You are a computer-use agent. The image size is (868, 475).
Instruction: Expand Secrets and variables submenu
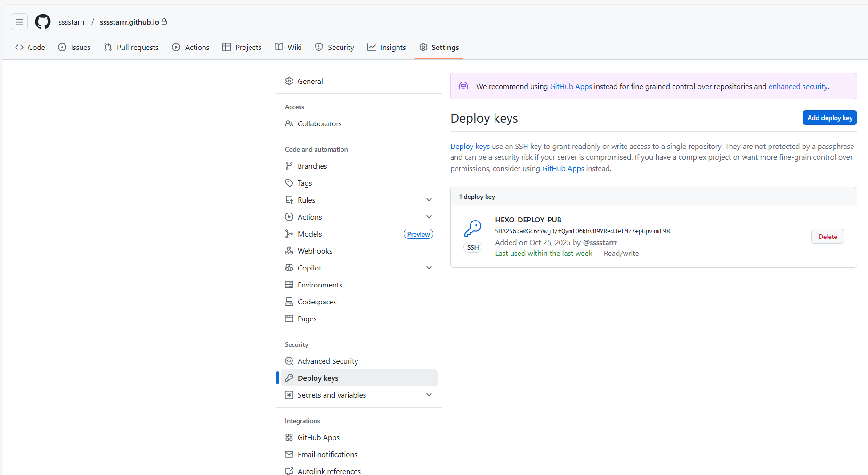[x=429, y=395]
